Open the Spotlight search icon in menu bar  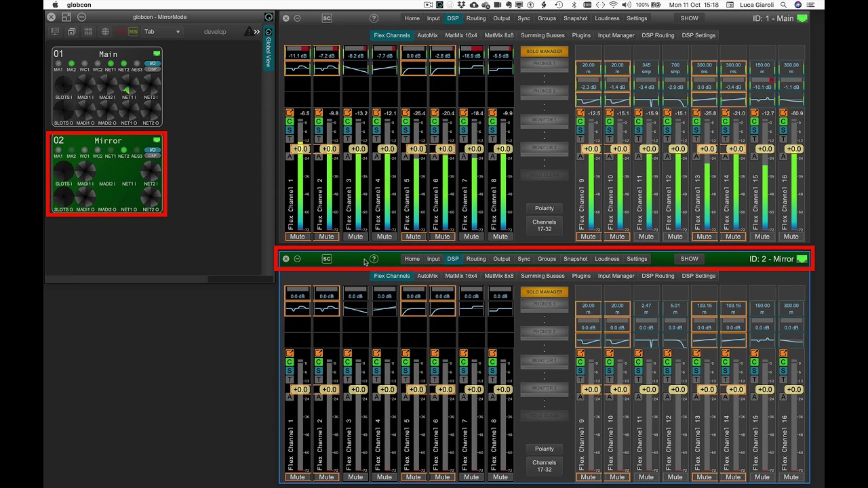(x=784, y=5)
